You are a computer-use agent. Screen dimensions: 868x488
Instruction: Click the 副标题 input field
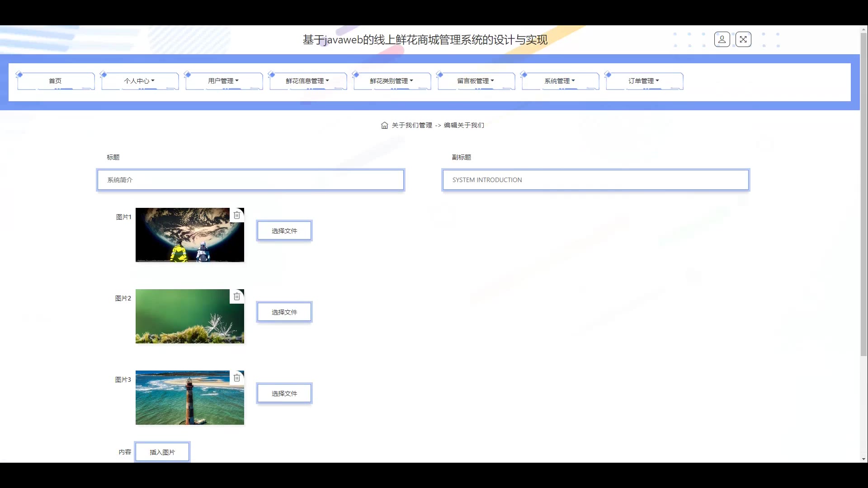coord(595,180)
